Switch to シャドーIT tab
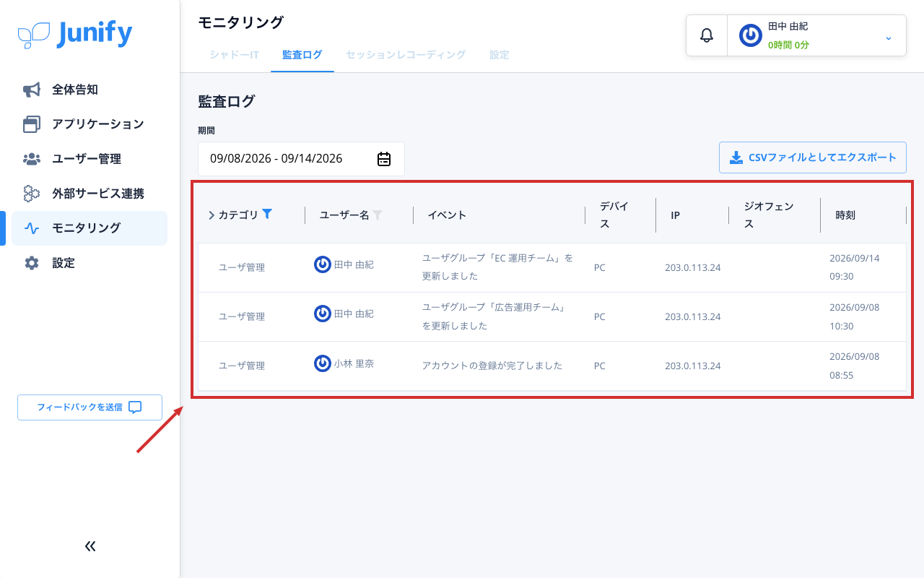The width and height of the screenshot is (924, 578). pyautogui.click(x=235, y=54)
